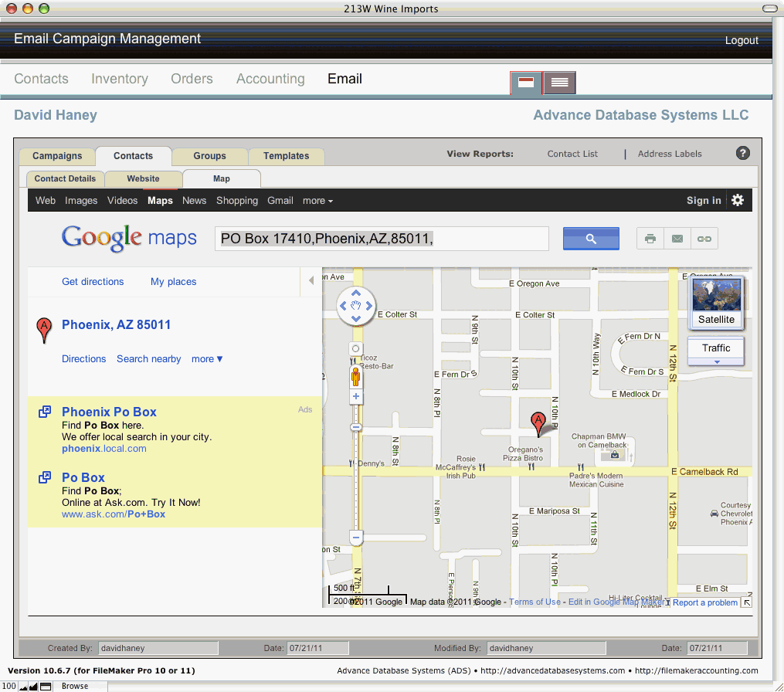Open the Phoenix Po Box ad icon
The width and height of the screenshot is (784, 692).
pyautogui.click(x=45, y=412)
